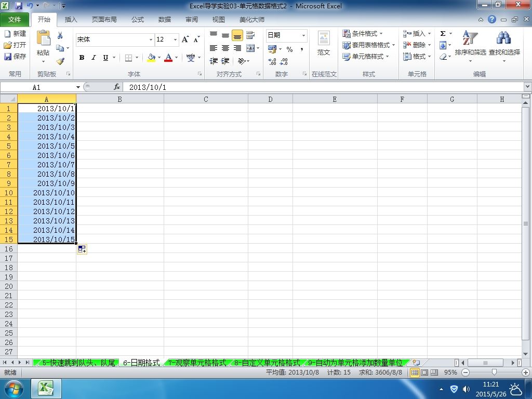Click the accounting number format currency icon

click(272, 49)
